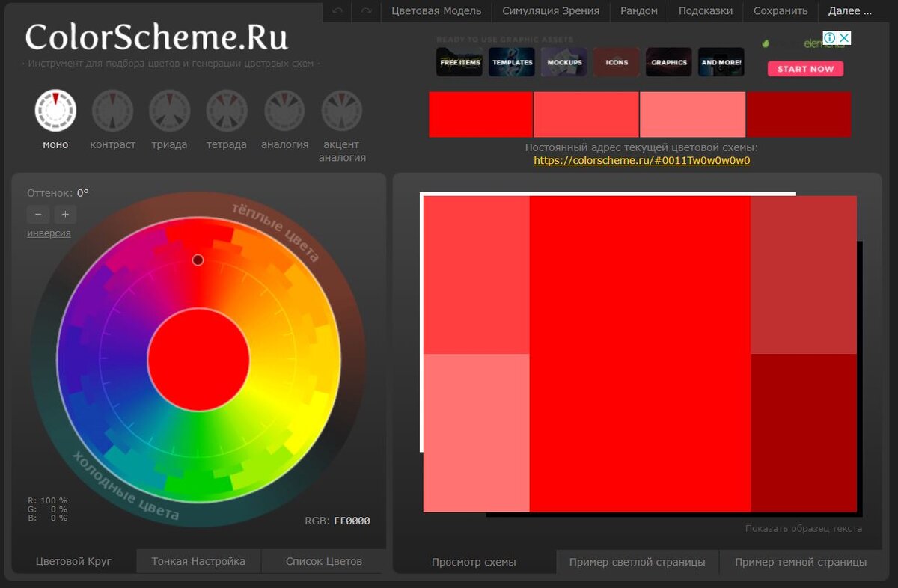The image size is (898, 588).
Task: Open the GRAPHICS ad thumbnail
Action: [x=669, y=62]
